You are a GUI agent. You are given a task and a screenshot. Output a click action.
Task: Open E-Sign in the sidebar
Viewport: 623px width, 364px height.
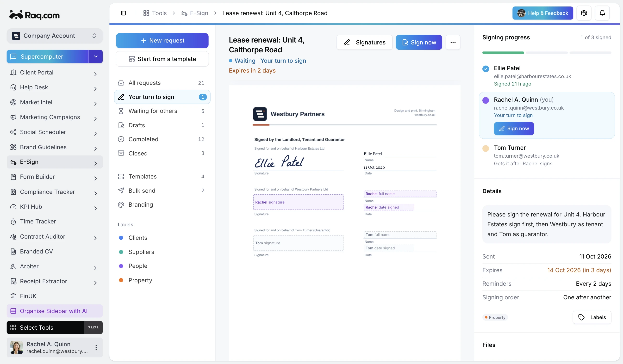(x=55, y=162)
